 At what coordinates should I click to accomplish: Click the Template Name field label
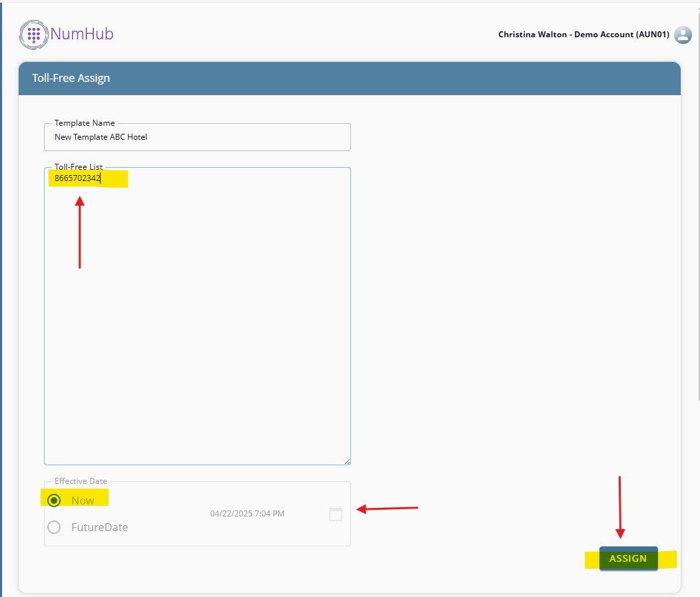85,123
